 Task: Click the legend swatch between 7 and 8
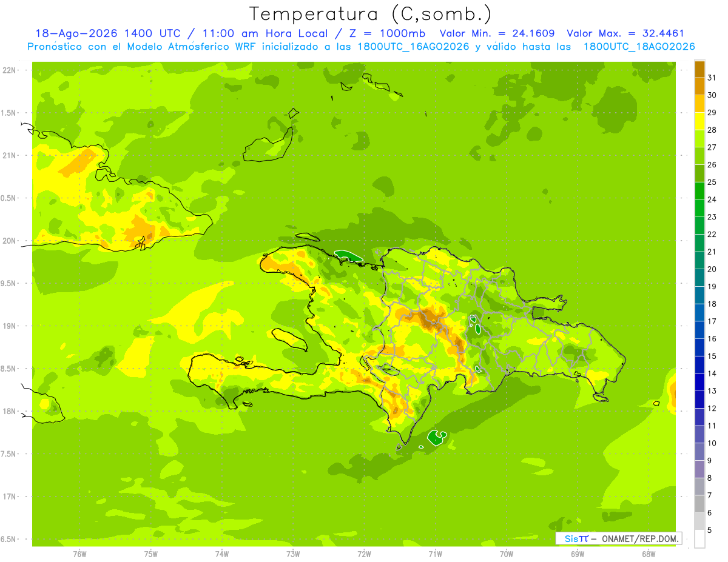(699, 487)
